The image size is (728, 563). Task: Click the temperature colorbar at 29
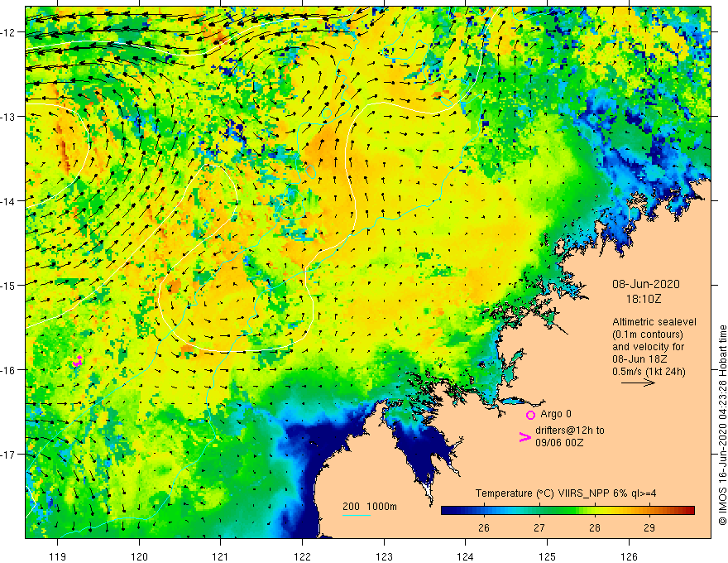[649, 511]
